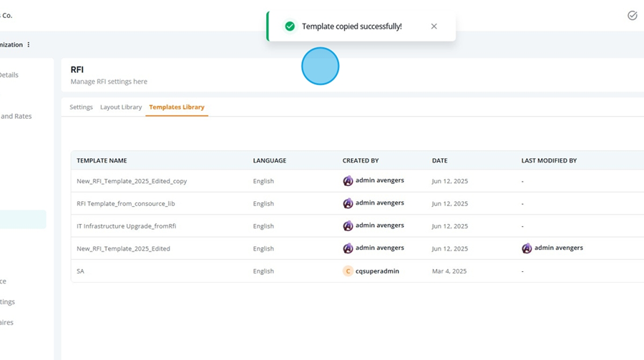Click admin avengers avatar in New_RFI_Template_2025_Edited_copy row
This screenshot has width=644, height=360.
[348, 181]
